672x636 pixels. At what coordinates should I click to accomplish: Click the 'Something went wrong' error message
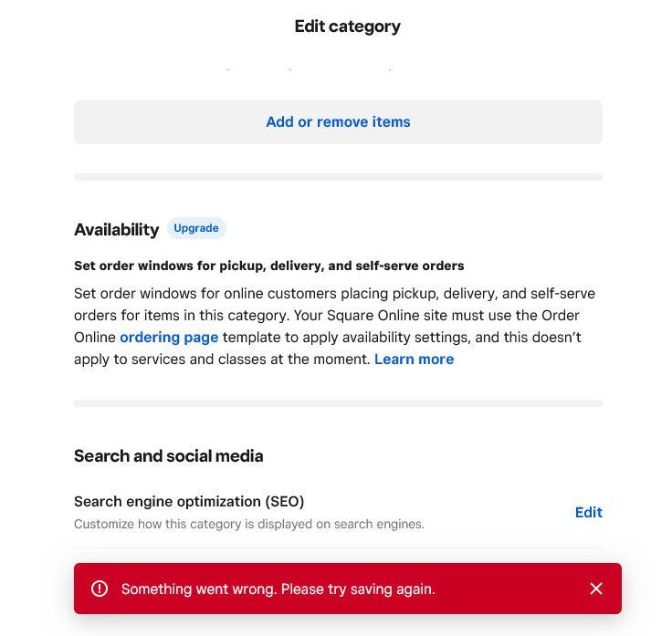(278, 589)
